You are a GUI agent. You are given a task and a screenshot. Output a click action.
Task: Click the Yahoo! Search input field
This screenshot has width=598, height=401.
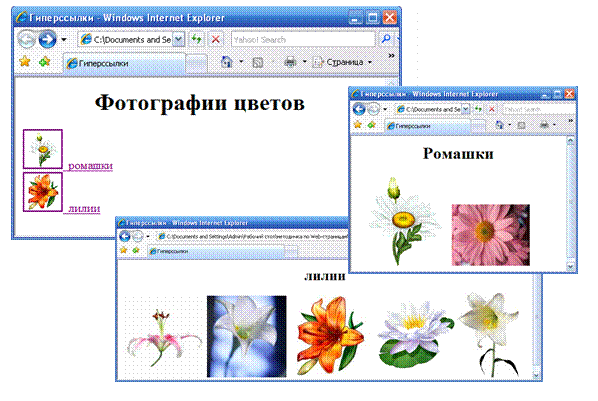pyautogui.click(x=303, y=39)
